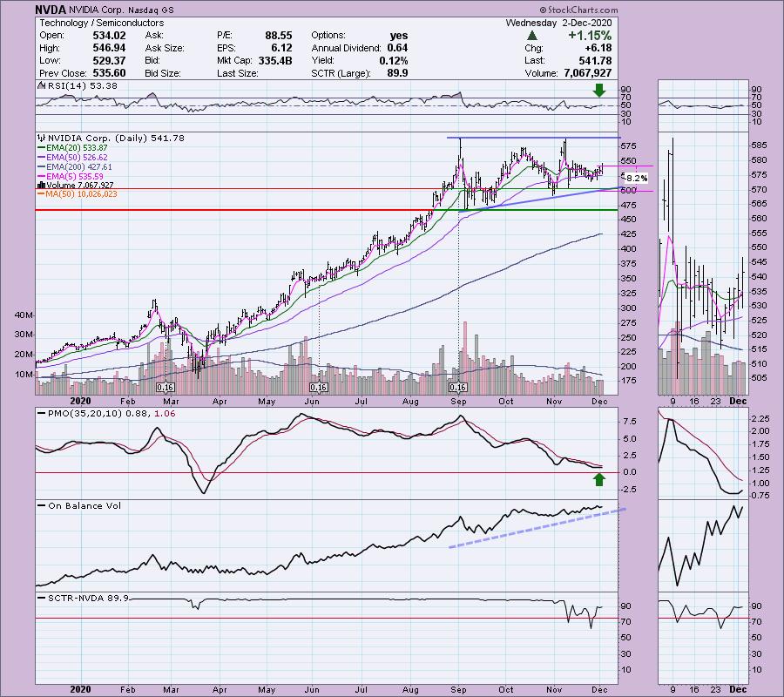The height and width of the screenshot is (697, 784).
Task: Click the volume bars icon in the legend
Action: [x=42, y=186]
